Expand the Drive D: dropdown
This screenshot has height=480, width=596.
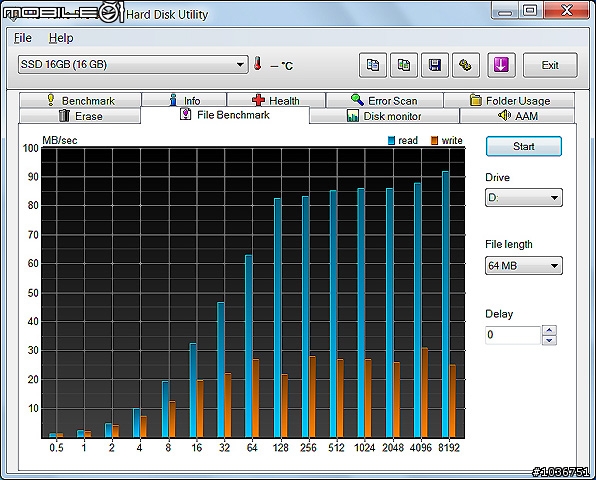point(524,198)
